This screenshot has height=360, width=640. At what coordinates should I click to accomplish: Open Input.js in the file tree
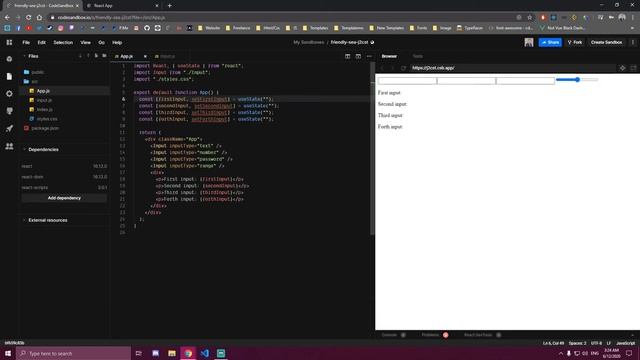(x=44, y=100)
